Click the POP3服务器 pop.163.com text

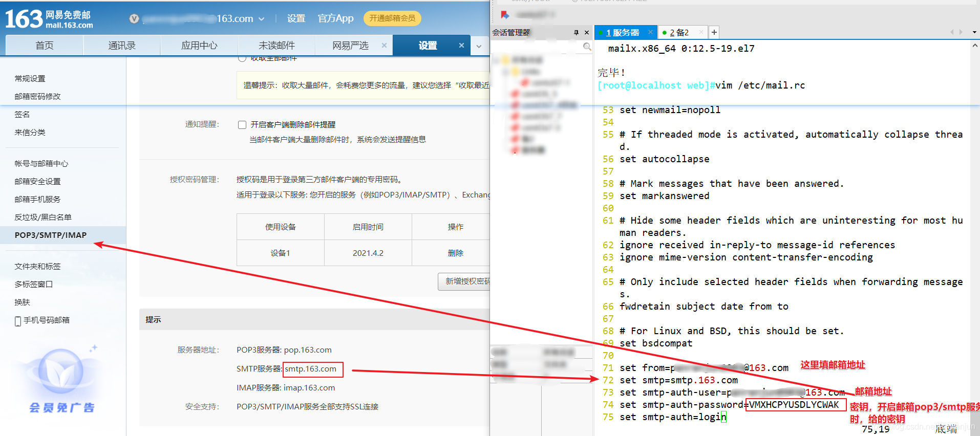284,350
